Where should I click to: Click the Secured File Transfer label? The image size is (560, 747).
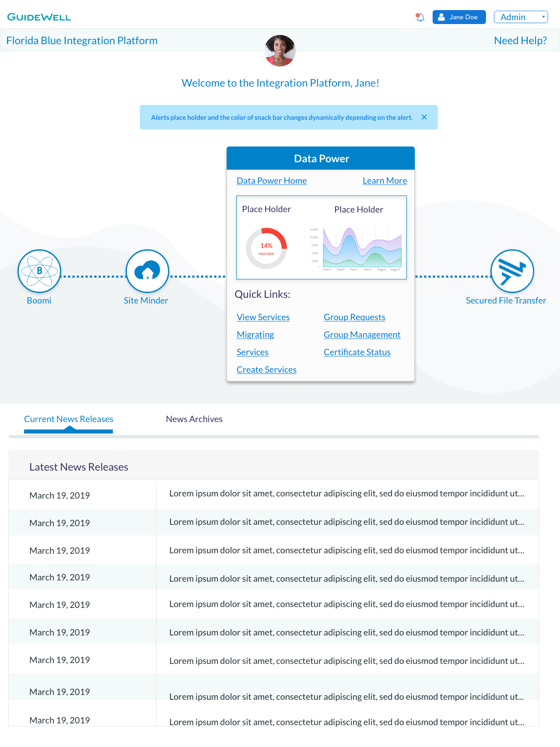coord(506,300)
